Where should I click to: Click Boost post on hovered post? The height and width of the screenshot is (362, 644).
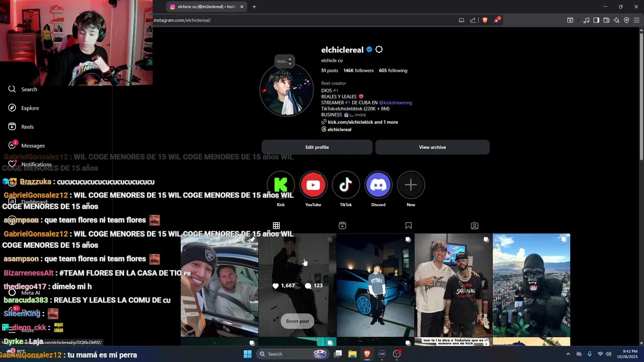pos(297,321)
